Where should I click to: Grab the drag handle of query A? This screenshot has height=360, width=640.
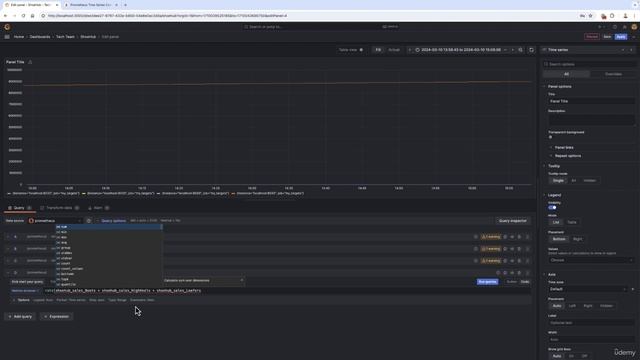(527, 237)
